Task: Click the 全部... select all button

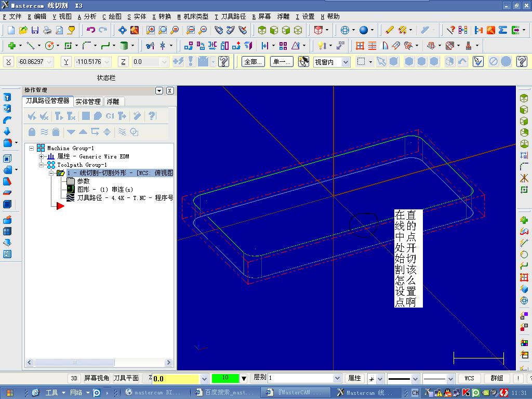Action: [253, 62]
